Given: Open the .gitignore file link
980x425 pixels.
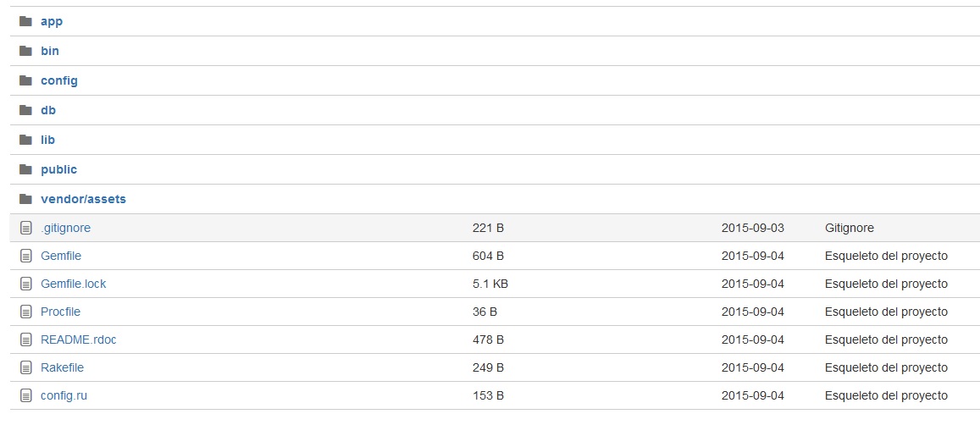Looking at the screenshot, I should (x=65, y=228).
